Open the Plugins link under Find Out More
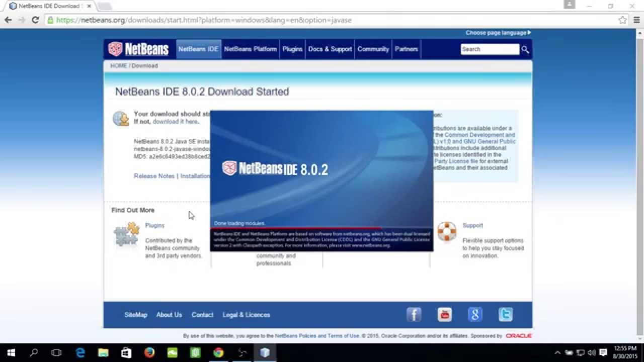The image size is (644, 362). pyautogui.click(x=154, y=226)
